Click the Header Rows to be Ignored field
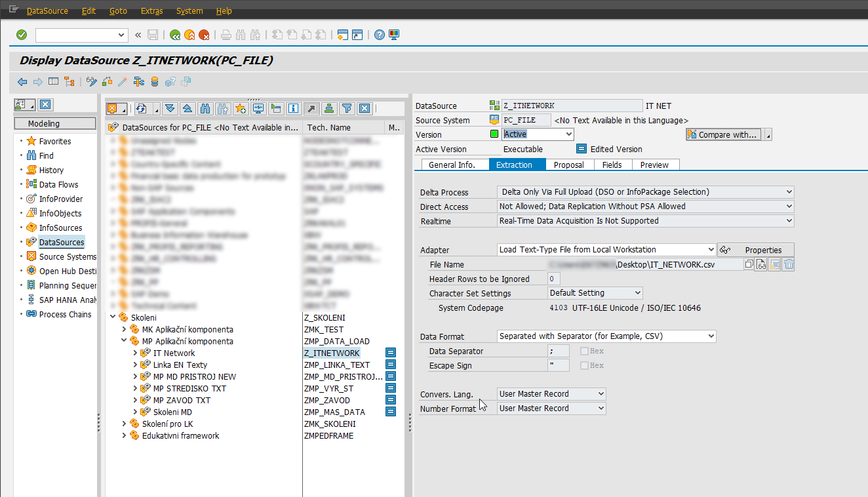 [x=554, y=279]
